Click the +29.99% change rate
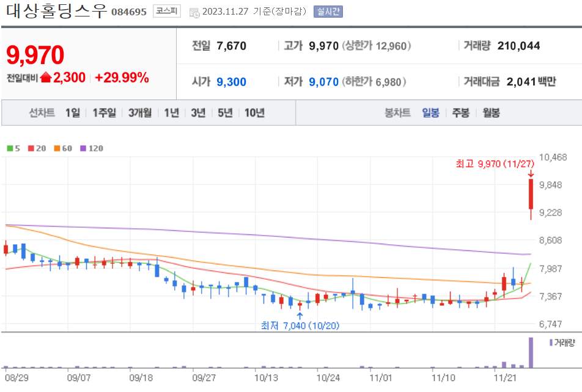The width and height of the screenshot is (582, 392). tap(122, 78)
